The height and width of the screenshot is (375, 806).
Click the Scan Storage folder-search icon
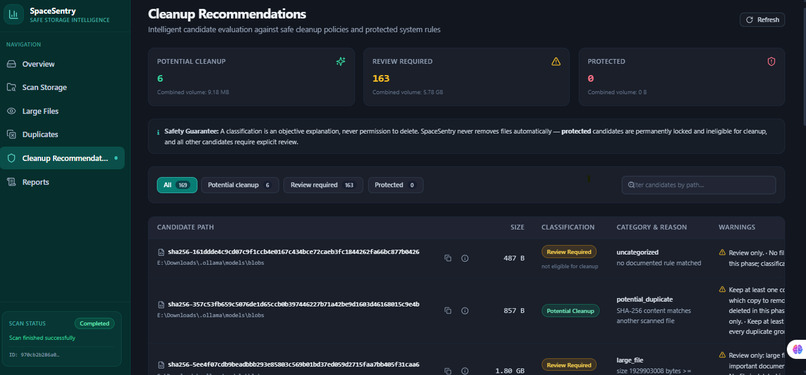[x=11, y=87]
